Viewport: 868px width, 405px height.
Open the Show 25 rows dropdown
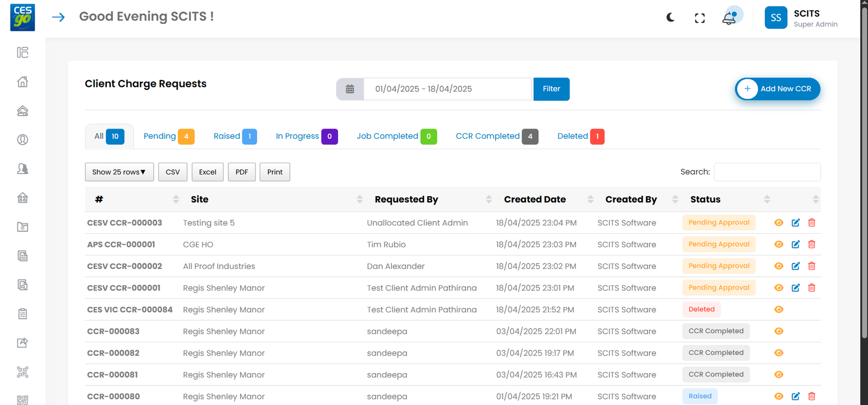[119, 172]
